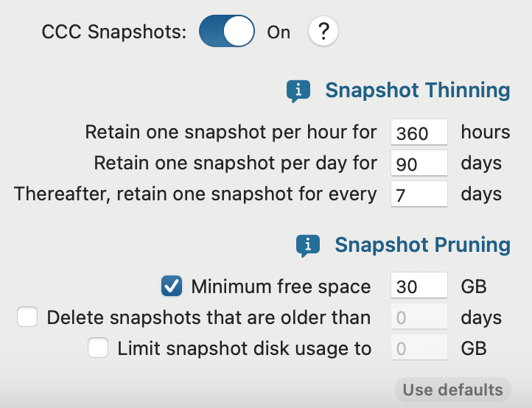
Task: Click the Limit snapshot disk usage label
Action: 244,348
